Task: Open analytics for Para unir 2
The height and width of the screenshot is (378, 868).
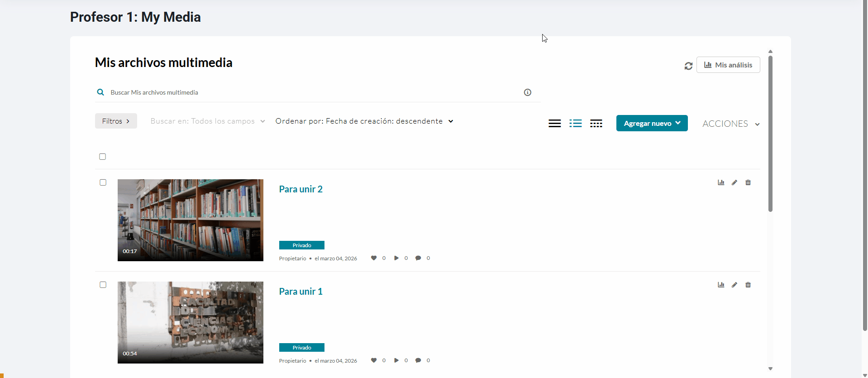Action: point(721,182)
